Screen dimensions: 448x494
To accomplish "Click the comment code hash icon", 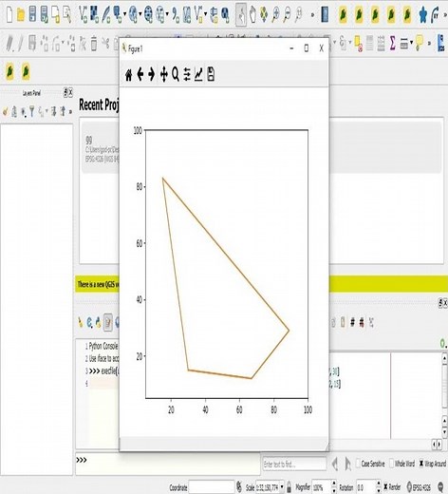I will [x=352, y=322].
